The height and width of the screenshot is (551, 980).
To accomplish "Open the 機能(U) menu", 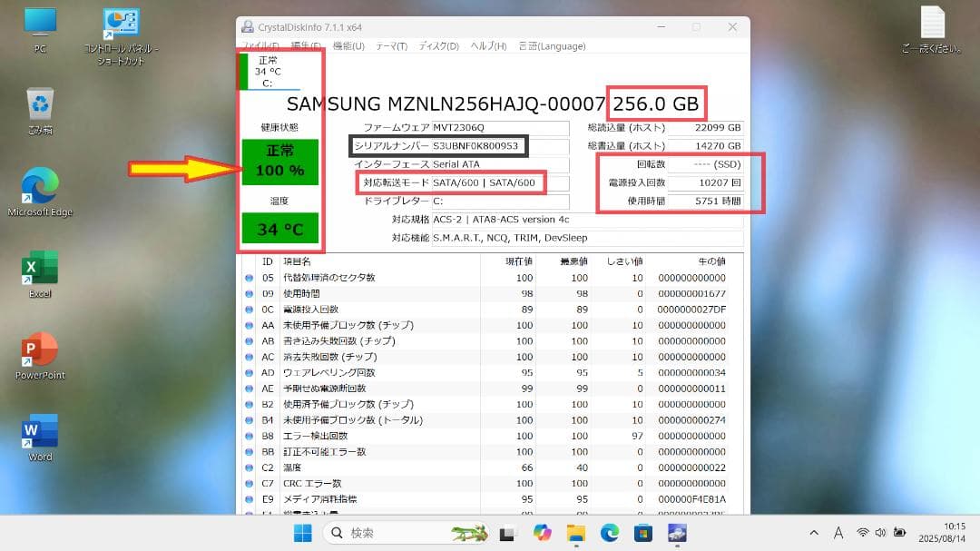I will (348, 45).
